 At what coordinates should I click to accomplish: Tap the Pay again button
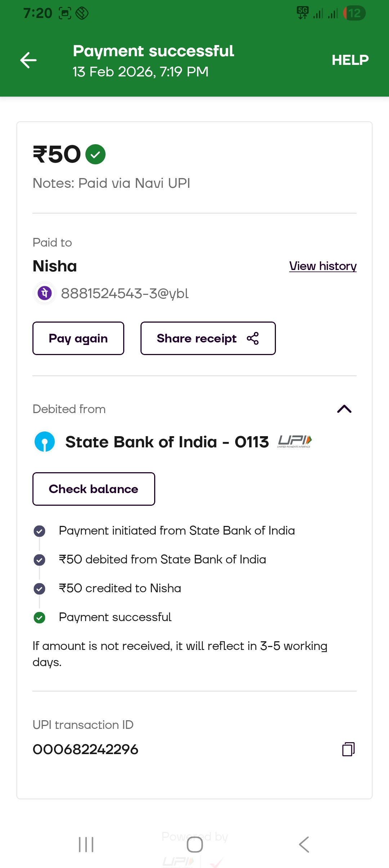pos(78,338)
